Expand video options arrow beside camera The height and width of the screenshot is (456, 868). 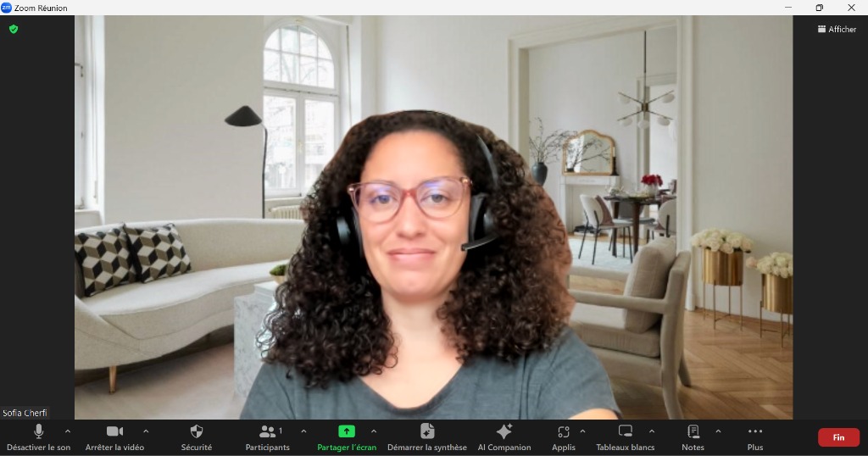pos(146,431)
